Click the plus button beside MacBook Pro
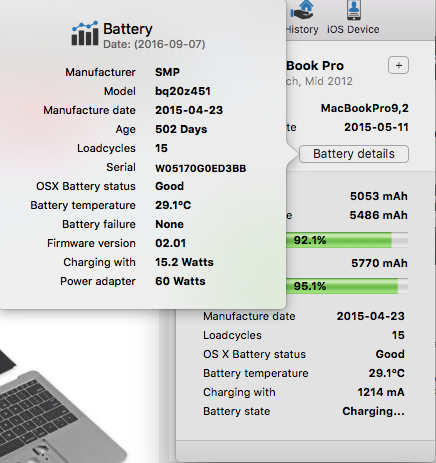436x463 pixels. click(x=398, y=65)
